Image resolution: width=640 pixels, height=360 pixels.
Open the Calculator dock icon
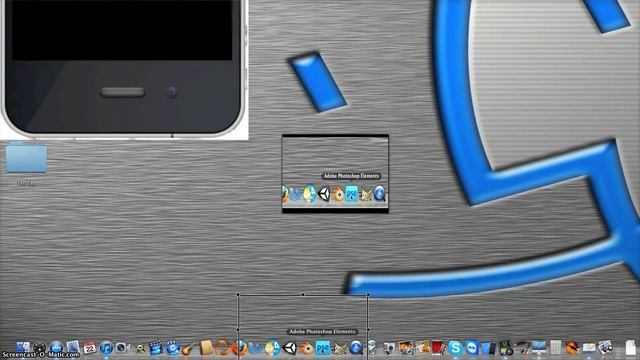(x=556, y=348)
